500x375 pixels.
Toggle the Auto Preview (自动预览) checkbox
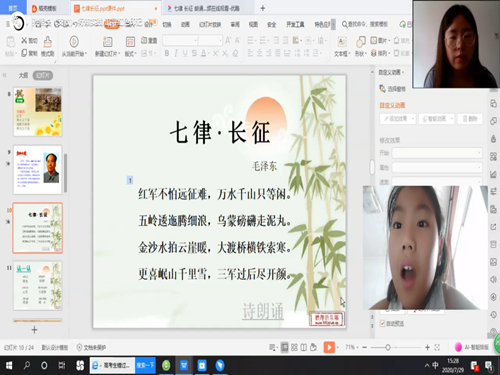tap(382, 323)
